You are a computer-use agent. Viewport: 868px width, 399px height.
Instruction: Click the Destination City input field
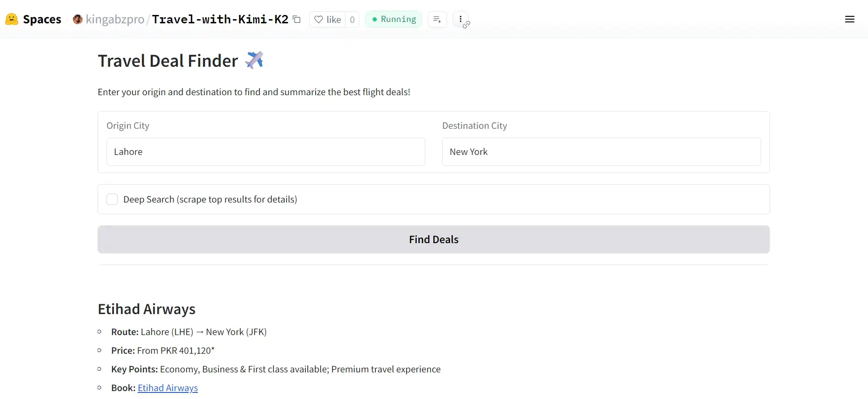pyautogui.click(x=601, y=152)
